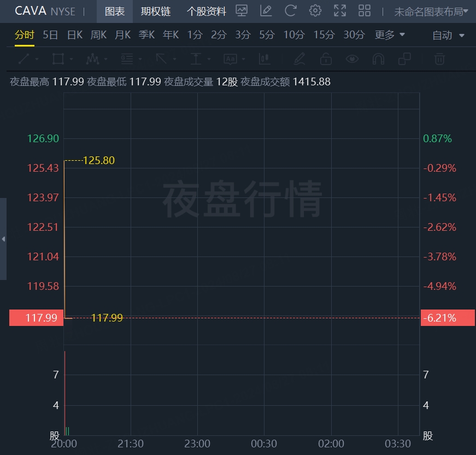Toggle drawing lock icon
The height and width of the screenshot is (455, 476).
[326, 59]
